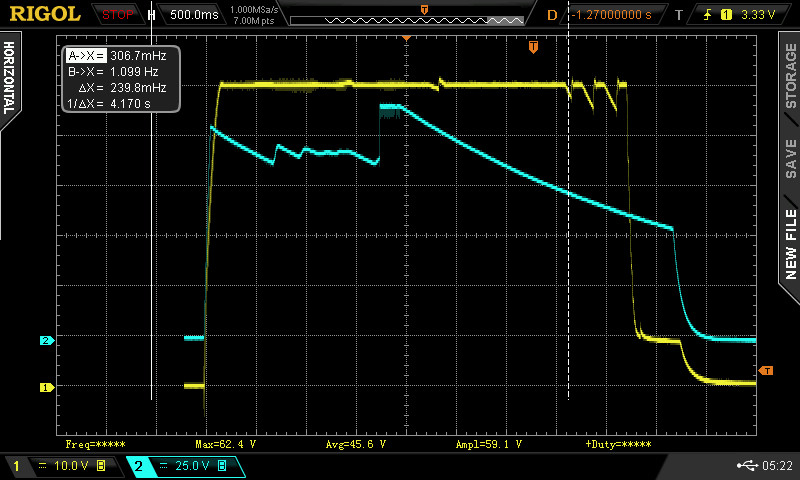
Task: Select the 3.33 V trigger level value
Action: click(758, 15)
